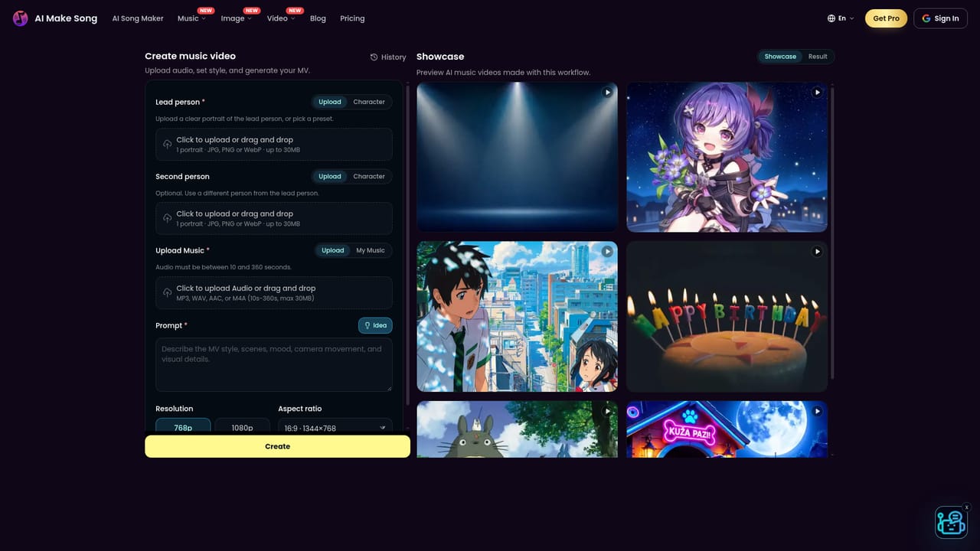Select the 768p resolution option

pyautogui.click(x=183, y=426)
